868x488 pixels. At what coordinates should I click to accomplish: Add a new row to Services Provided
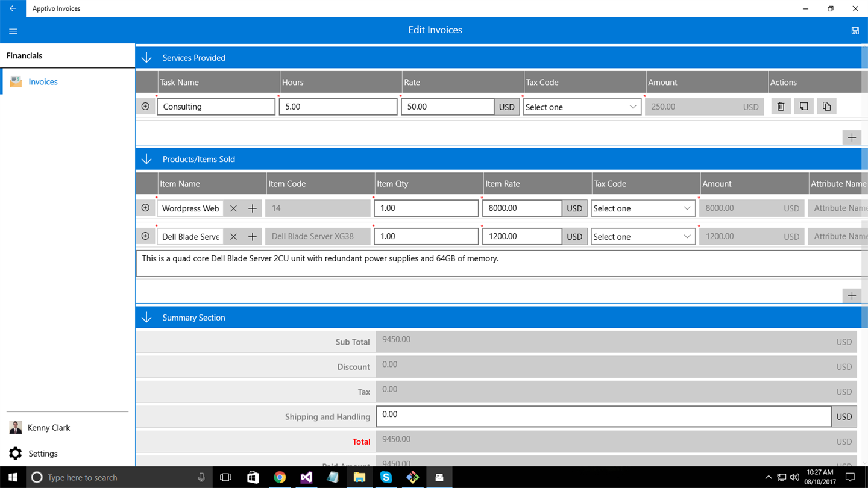click(852, 137)
